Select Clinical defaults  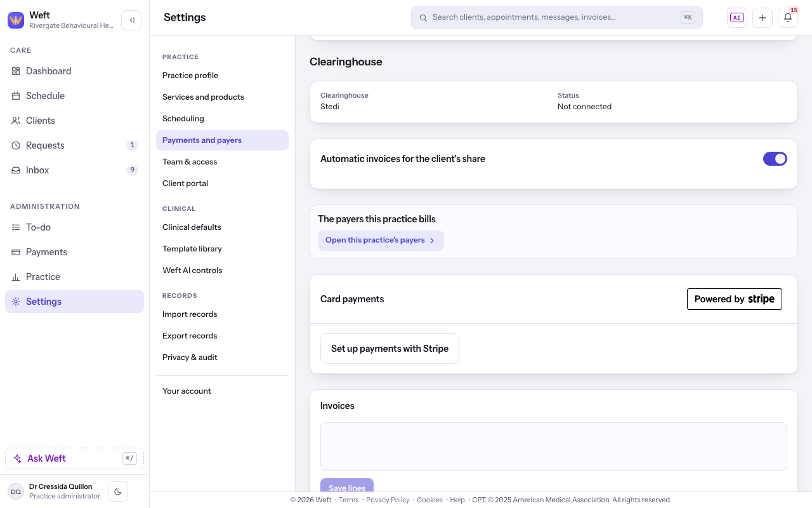[222, 227]
